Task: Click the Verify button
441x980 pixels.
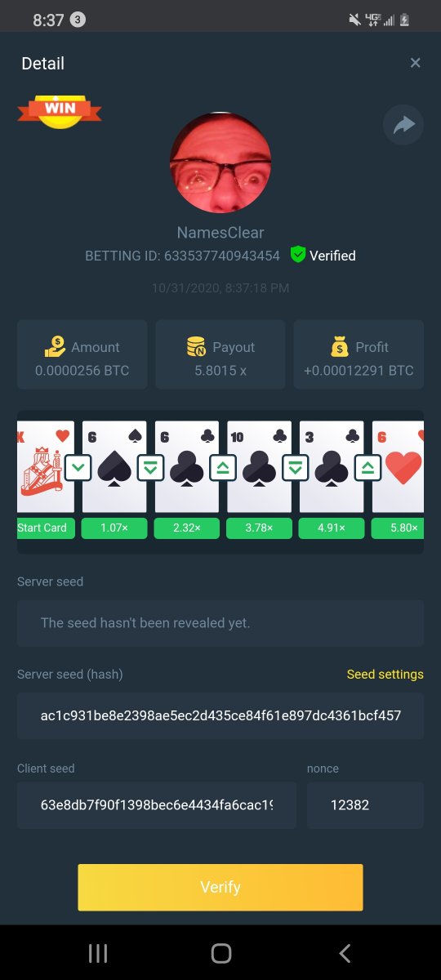Action: 220,887
